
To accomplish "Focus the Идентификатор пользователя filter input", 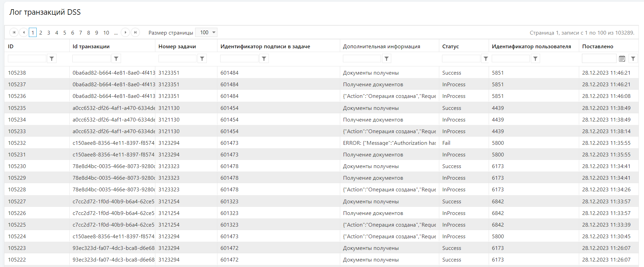I will [x=511, y=59].
